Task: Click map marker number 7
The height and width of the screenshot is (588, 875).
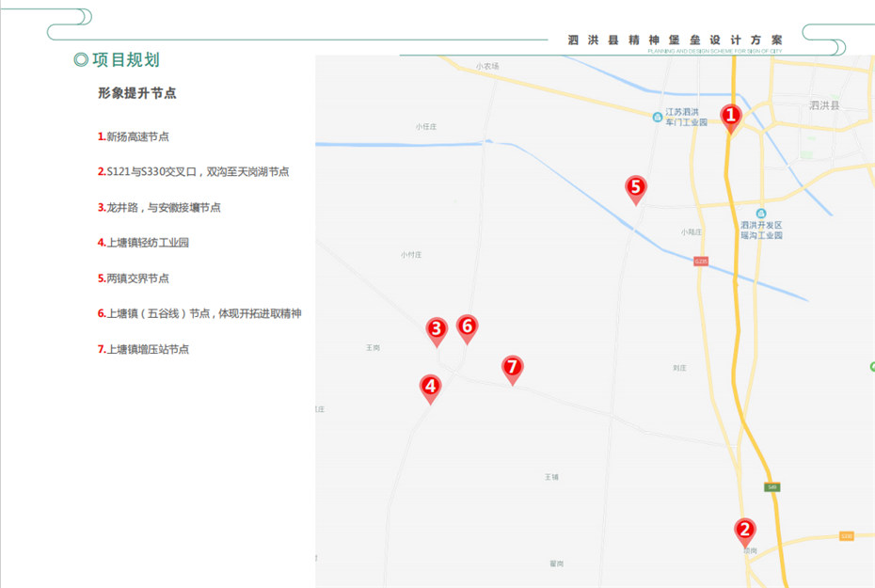Action: (x=512, y=367)
